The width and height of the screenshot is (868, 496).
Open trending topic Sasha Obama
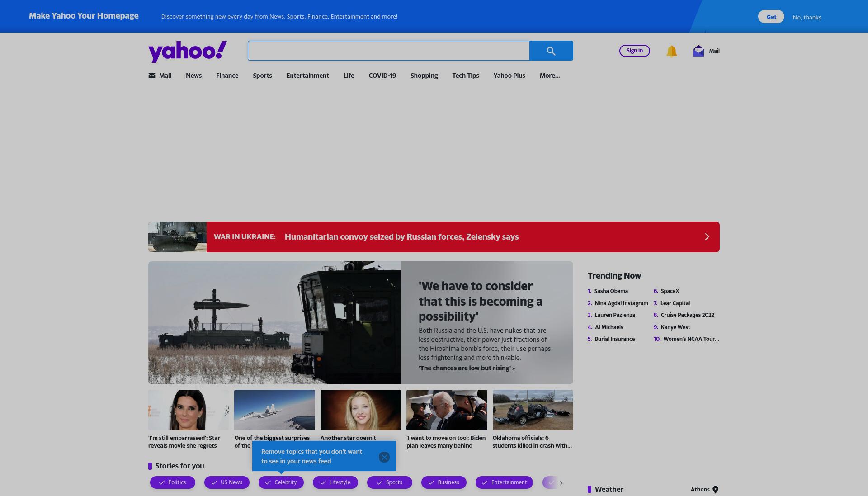point(611,291)
